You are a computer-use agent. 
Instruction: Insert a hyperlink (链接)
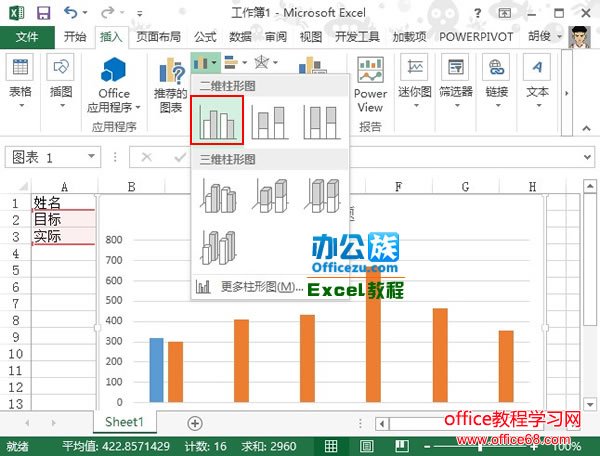pos(497,80)
